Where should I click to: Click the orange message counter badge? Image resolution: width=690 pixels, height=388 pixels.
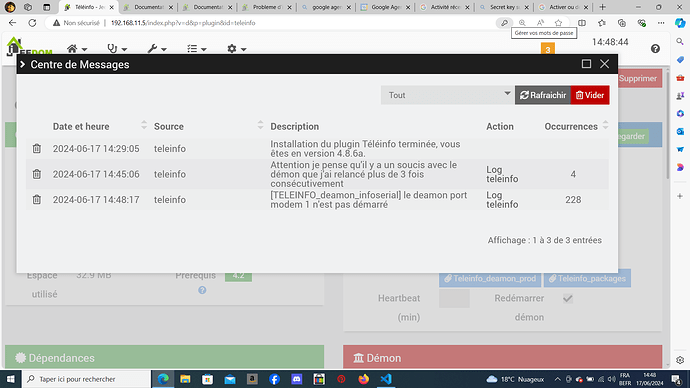tap(547, 49)
